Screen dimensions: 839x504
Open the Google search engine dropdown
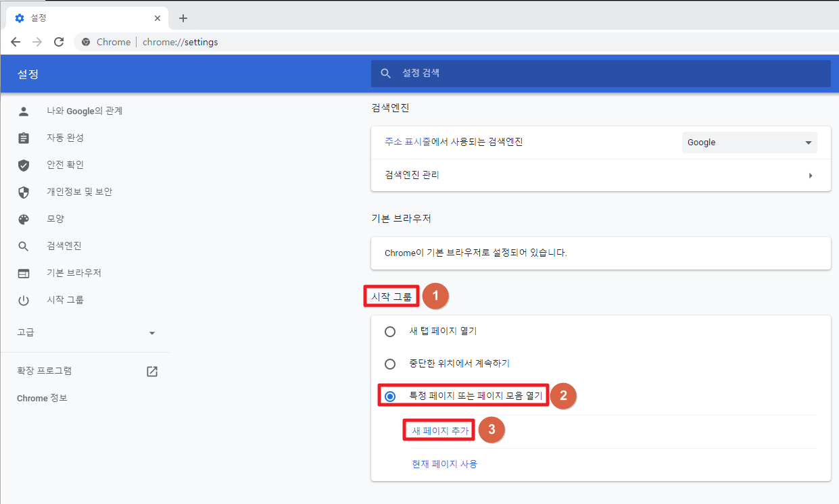[x=749, y=142]
